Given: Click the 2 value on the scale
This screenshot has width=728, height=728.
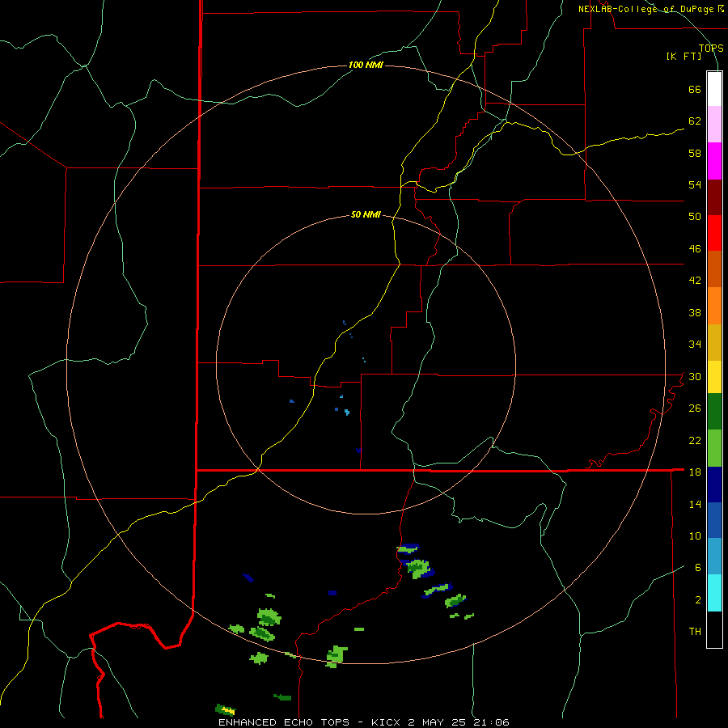Looking at the screenshot, I should pyautogui.click(x=698, y=600).
